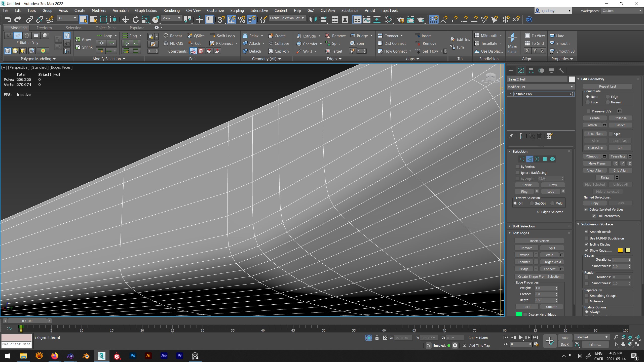Viewport: 644px width, 362px height.
Task: Select the Chamfer tool icon
Action: click(299, 43)
